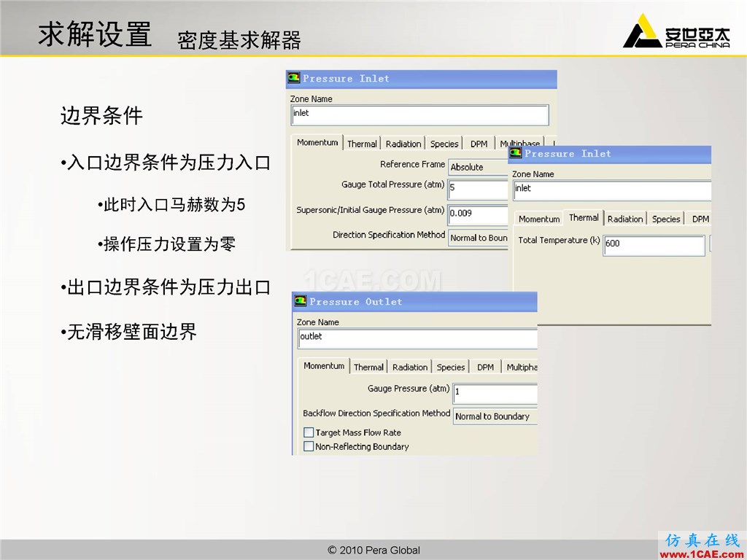
Task: Switch to Thermal tab in first Pressure Inlet dialog
Action: pos(362,144)
